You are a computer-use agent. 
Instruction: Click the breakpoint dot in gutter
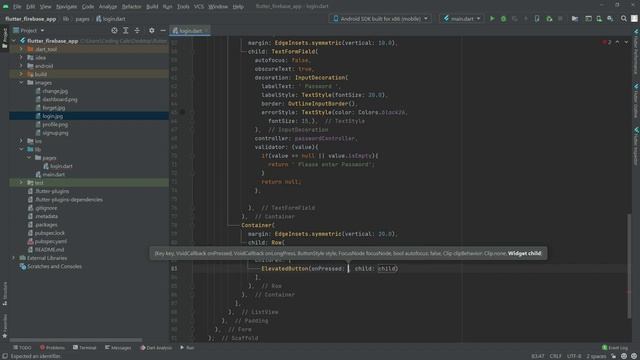[x=182, y=112]
